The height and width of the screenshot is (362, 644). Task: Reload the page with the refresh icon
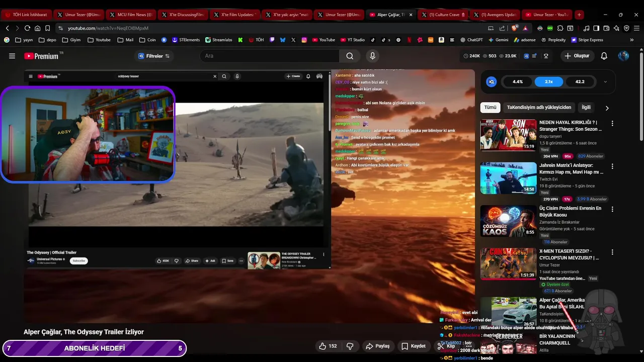pyautogui.click(x=27, y=28)
